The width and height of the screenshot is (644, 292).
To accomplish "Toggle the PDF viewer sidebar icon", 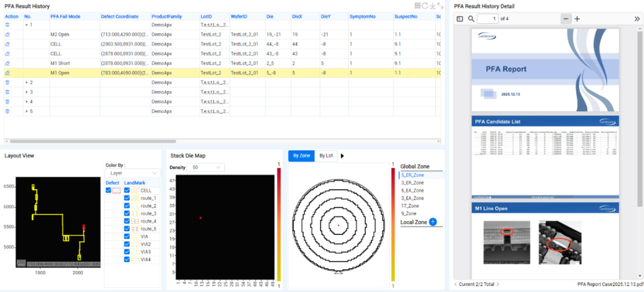I will pos(460,19).
